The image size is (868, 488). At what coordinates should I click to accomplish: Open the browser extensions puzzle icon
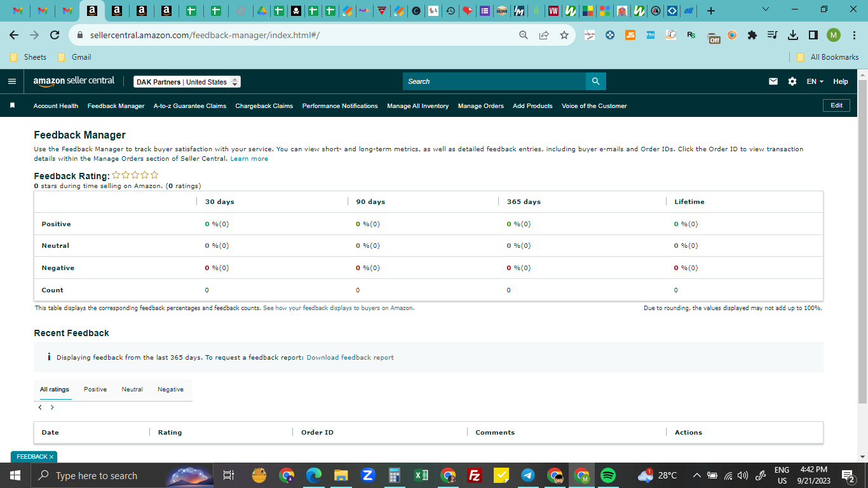tap(752, 35)
